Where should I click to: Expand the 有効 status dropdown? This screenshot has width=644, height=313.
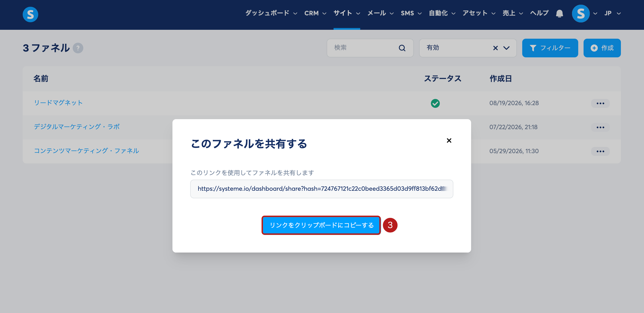[506, 48]
